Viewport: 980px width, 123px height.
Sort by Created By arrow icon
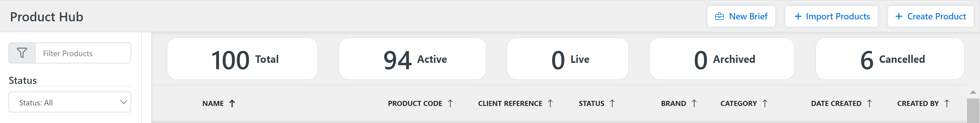click(x=947, y=103)
